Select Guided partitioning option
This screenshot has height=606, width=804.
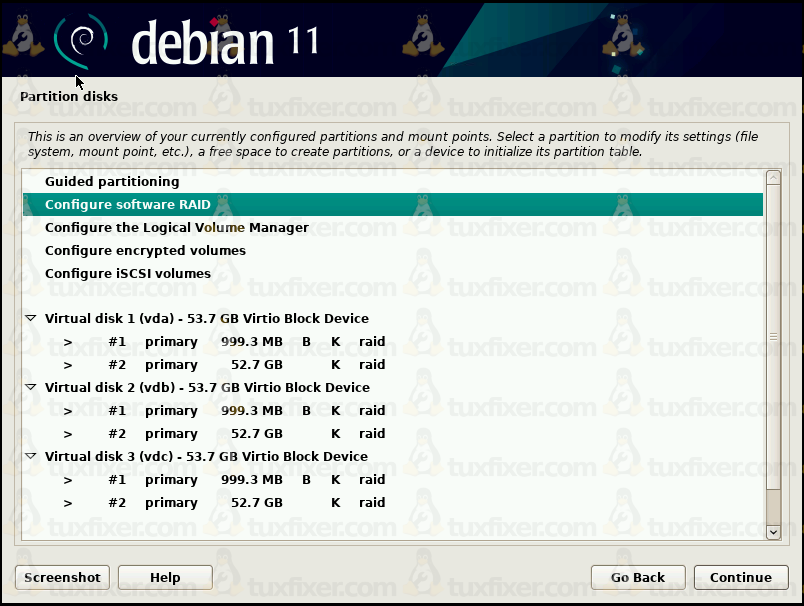(112, 182)
